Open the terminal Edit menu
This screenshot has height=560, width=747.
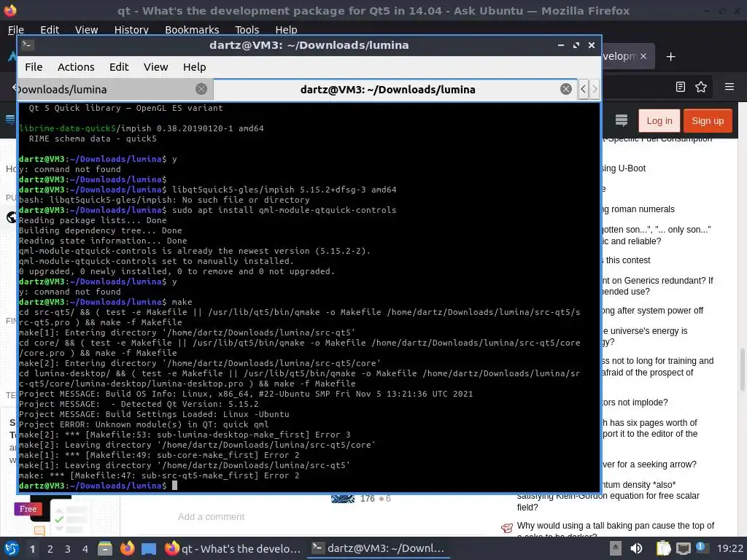(x=119, y=67)
